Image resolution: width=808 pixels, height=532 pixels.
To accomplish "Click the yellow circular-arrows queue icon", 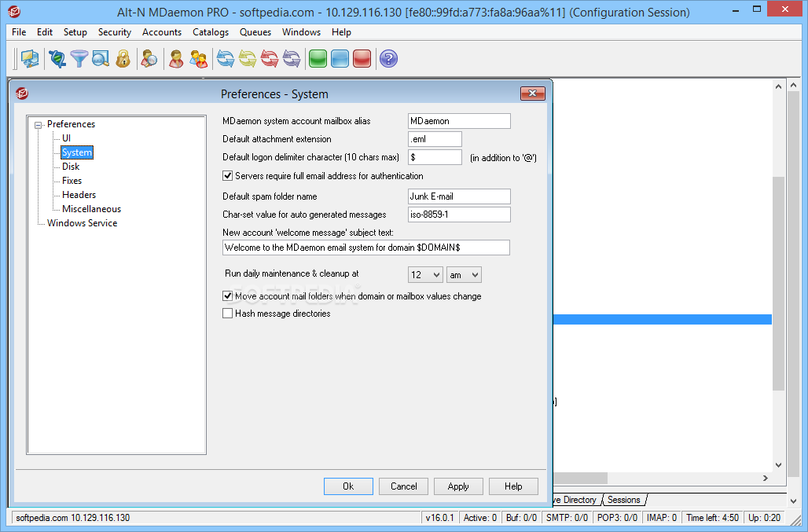I will (248, 59).
